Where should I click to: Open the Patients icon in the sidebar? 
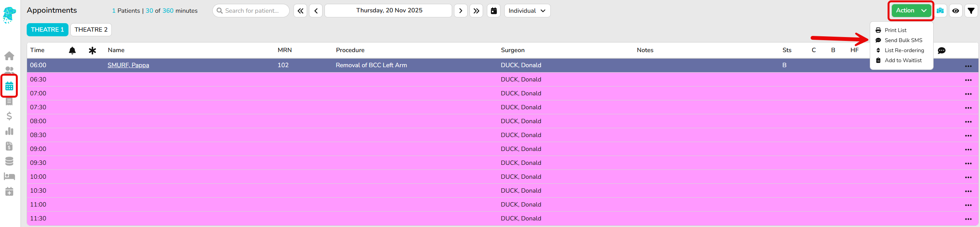[9, 70]
